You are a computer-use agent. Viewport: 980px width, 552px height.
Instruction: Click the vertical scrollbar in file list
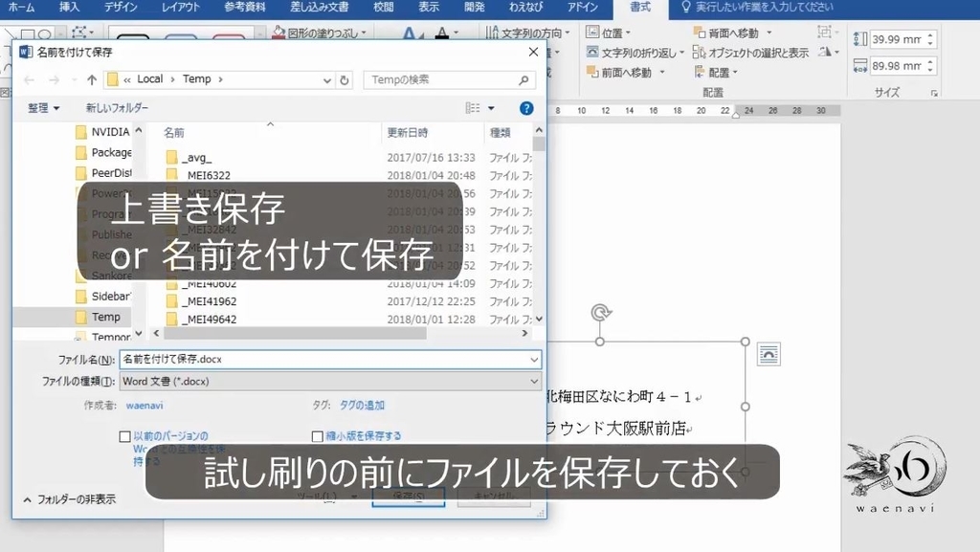point(539,144)
